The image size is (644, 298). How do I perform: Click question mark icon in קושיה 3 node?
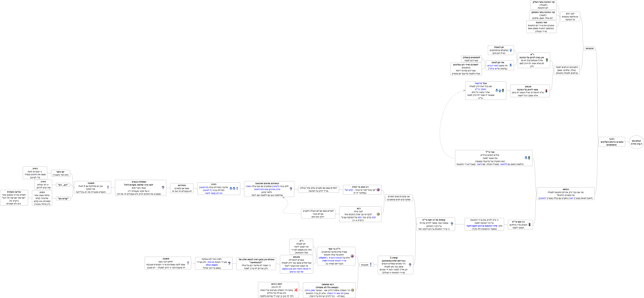[x=410, y=265]
